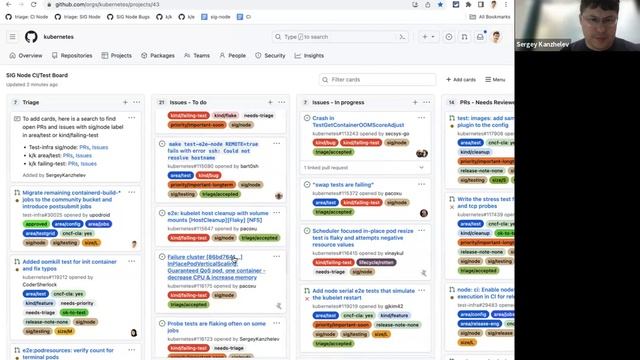Image resolution: width=640 pixels, height=360 pixels.
Task: Open Scheduler focused in-place pod resize issue
Action: coord(362,238)
